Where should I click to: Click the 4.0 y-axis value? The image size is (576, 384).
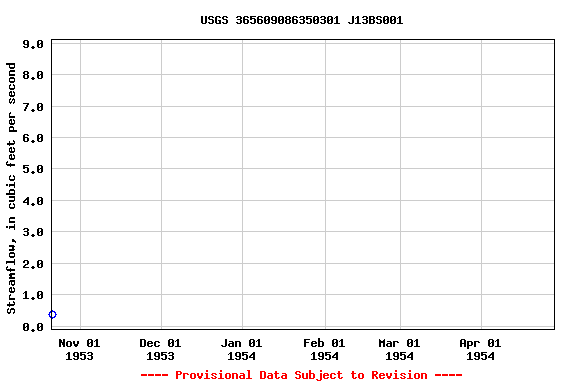click(x=33, y=201)
